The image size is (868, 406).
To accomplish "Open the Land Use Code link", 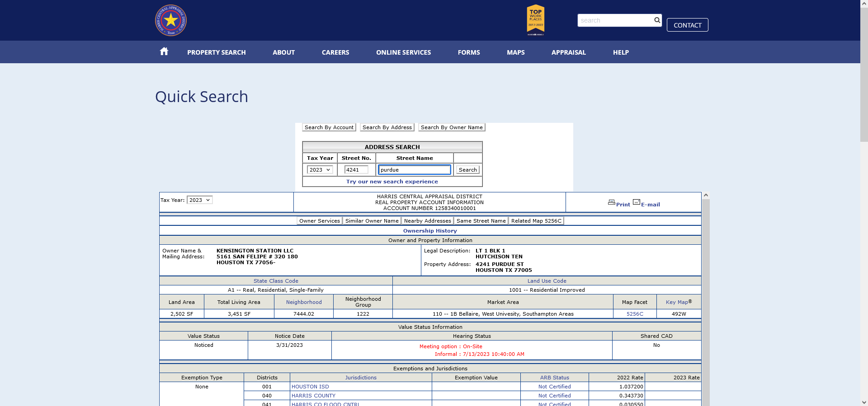I will click(x=547, y=281).
